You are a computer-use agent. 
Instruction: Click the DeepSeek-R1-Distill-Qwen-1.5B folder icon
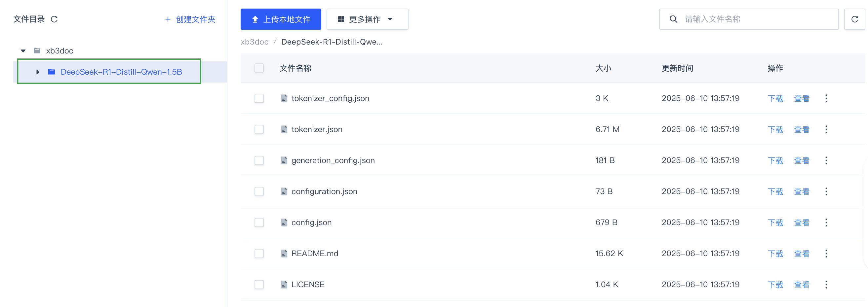tap(52, 72)
